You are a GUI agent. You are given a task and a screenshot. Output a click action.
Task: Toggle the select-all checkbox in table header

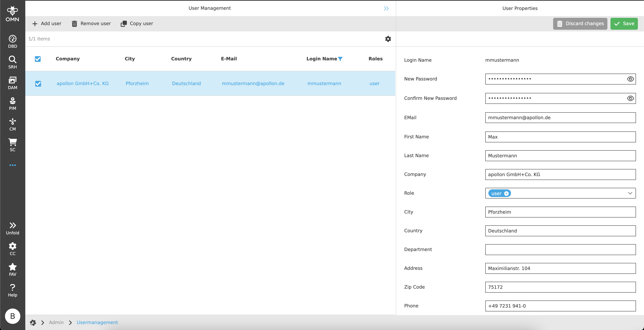click(x=38, y=59)
